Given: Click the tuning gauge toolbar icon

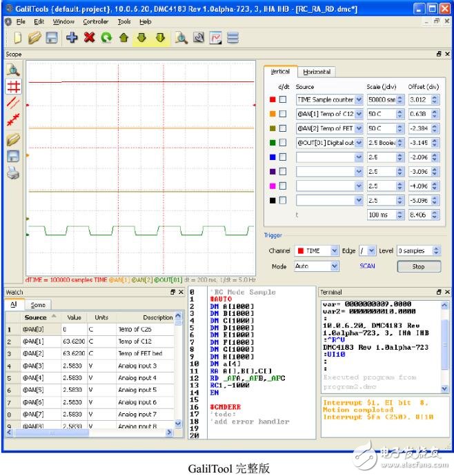Looking at the screenshot, I should [x=199, y=38].
